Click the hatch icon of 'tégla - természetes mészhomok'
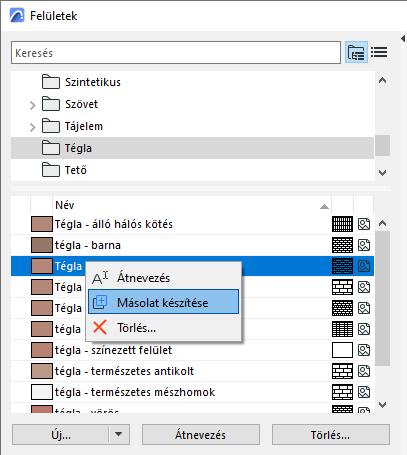The width and height of the screenshot is (407, 455). (x=342, y=392)
